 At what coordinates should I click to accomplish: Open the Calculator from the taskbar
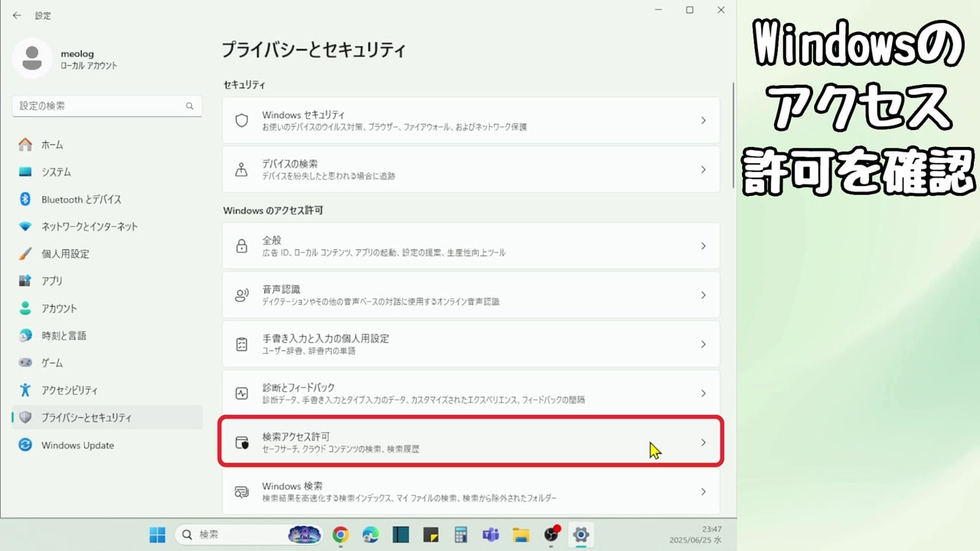pyautogui.click(x=461, y=534)
